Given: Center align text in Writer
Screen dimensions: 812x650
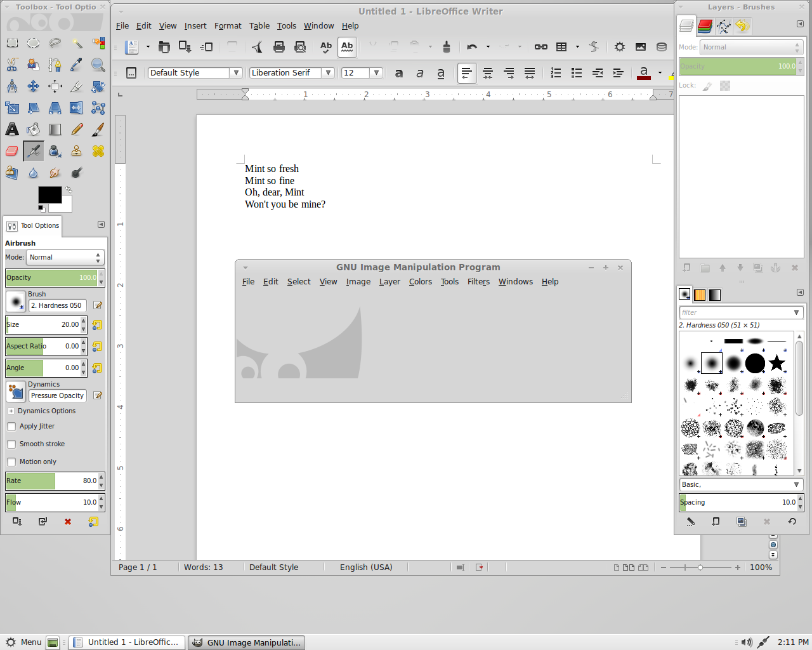Looking at the screenshot, I should click(488, 73).
